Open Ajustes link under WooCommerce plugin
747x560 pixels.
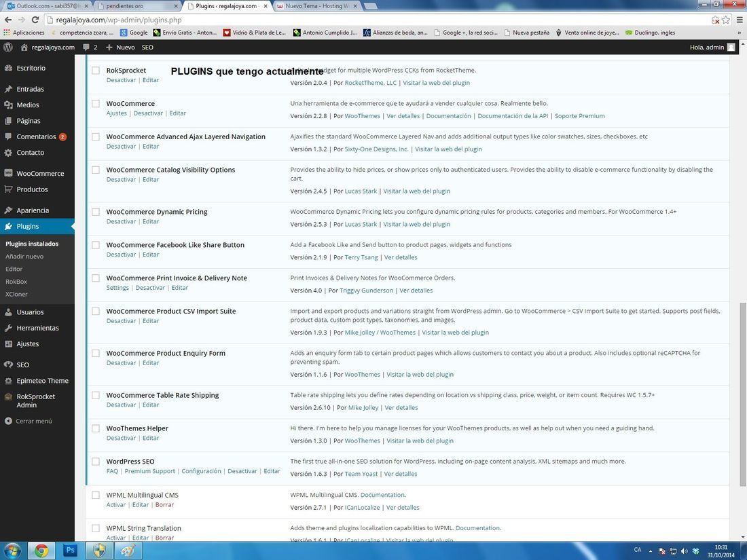click(117, 113)
